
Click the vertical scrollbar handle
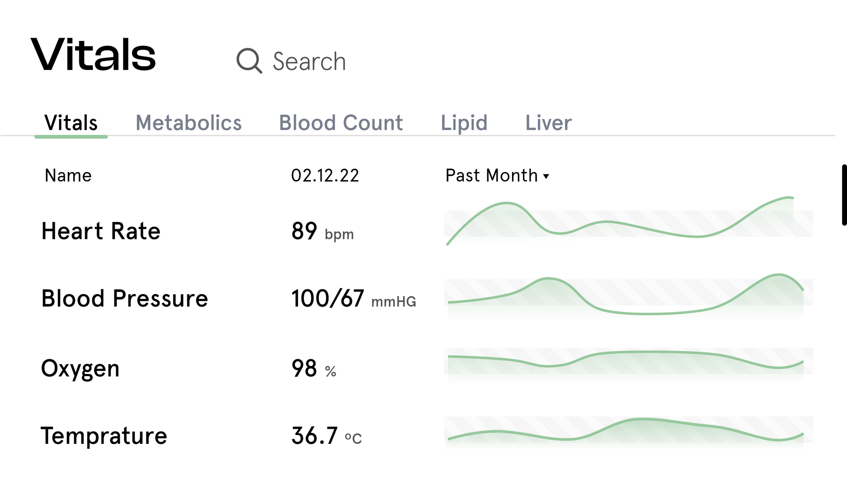(844, 195)
